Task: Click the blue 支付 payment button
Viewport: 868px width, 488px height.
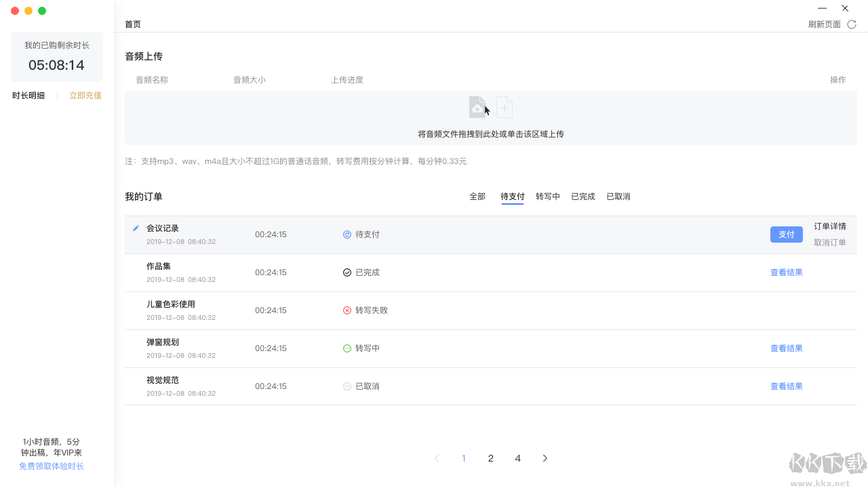Action: (786, 234)
